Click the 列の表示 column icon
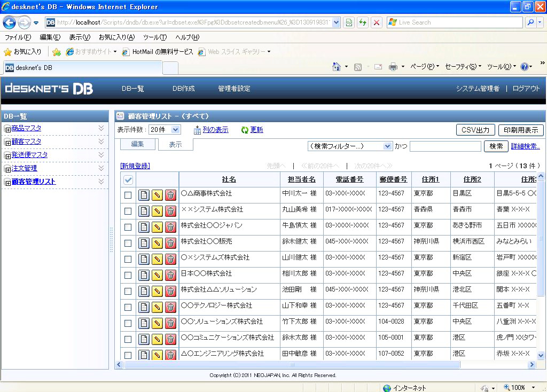This screenshot has height=392, width=547. [x=197, y=130]
